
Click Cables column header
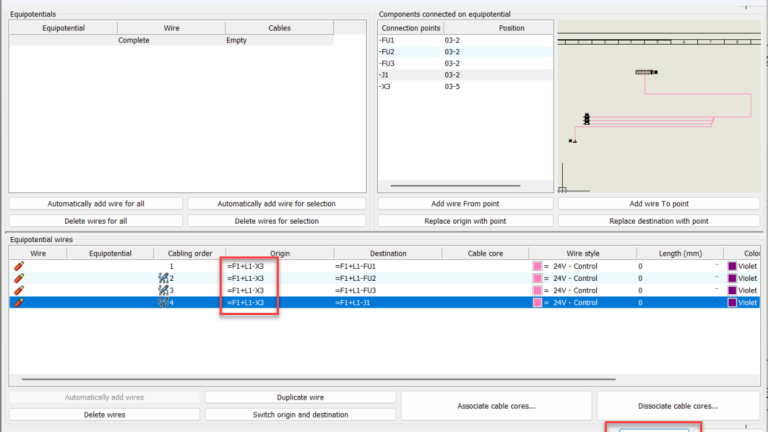pos(279,28)
